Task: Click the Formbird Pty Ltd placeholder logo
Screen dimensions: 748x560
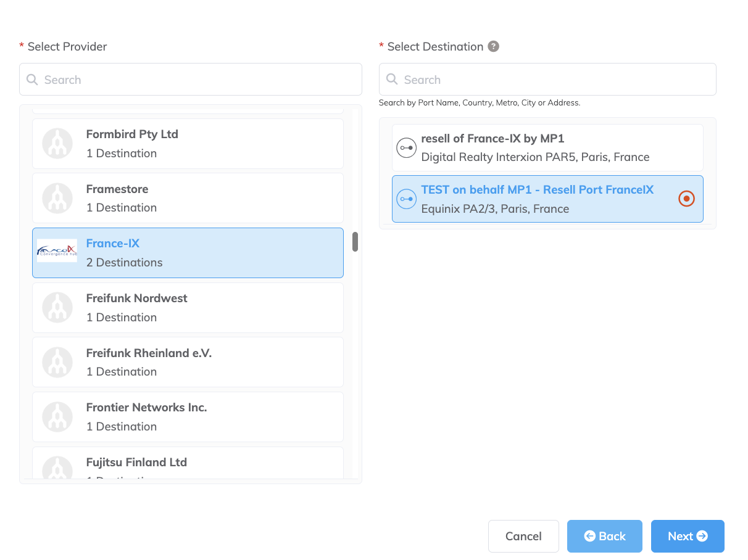Action: coord(57,144)
